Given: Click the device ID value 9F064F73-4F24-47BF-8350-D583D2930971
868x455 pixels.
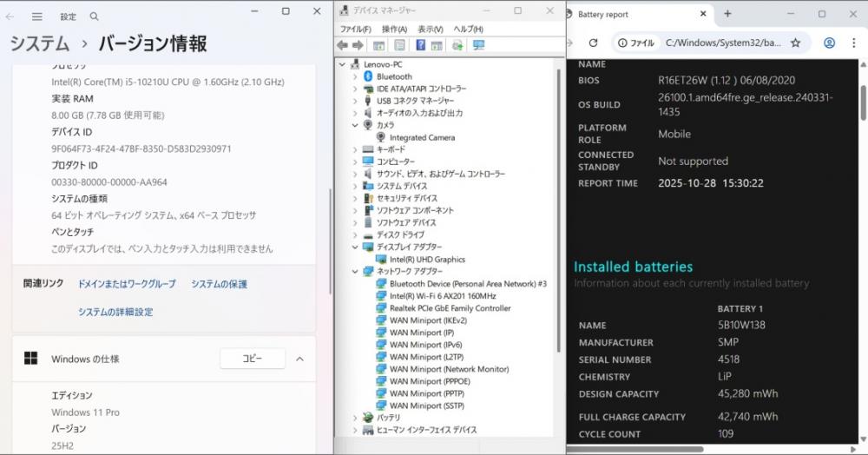Looking at the screenshot, I should [x=141, y=148].
